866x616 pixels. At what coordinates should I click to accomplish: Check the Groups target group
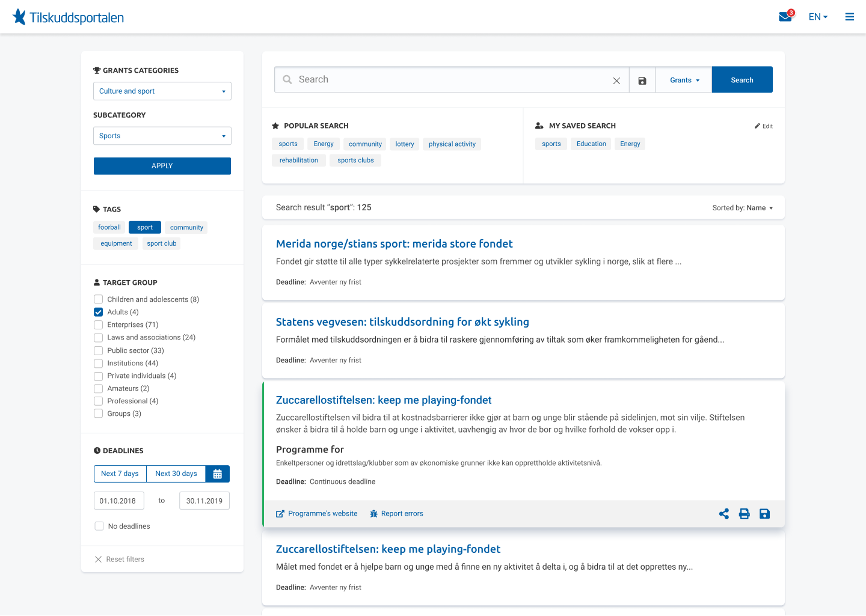click(99, 413)
